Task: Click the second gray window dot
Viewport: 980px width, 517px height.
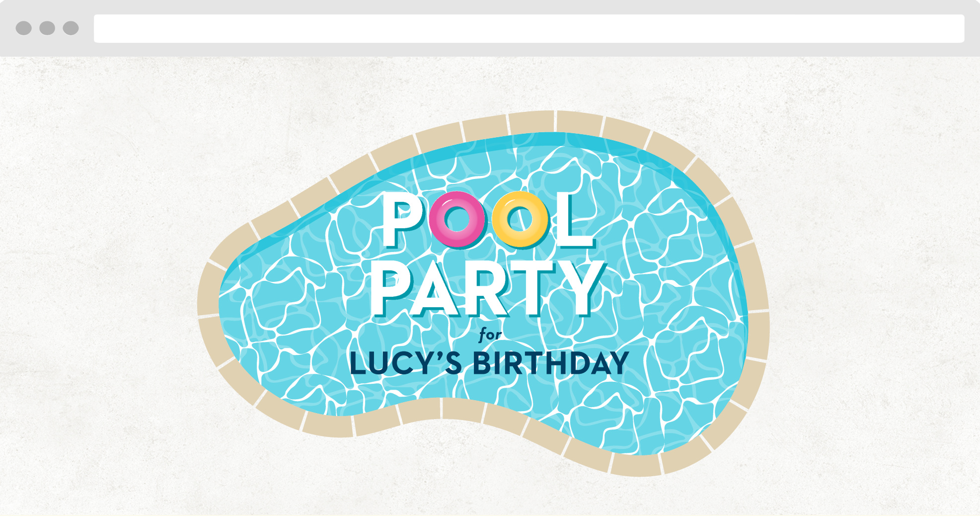Action: click(47, 28)
